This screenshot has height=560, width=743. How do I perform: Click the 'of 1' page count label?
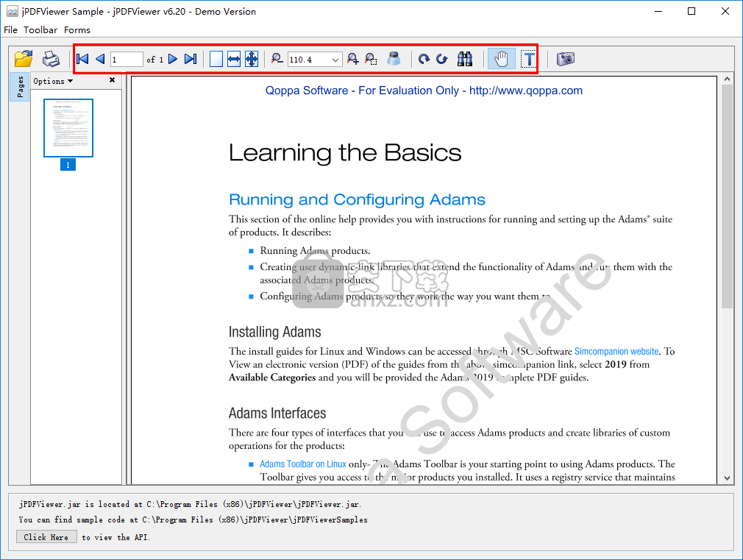(155, 60)
